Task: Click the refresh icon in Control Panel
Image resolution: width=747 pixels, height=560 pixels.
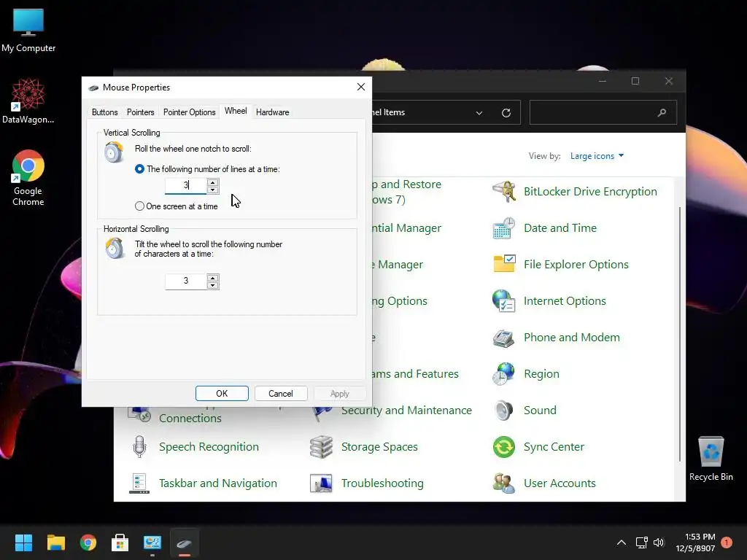Action: pos(506,113)
